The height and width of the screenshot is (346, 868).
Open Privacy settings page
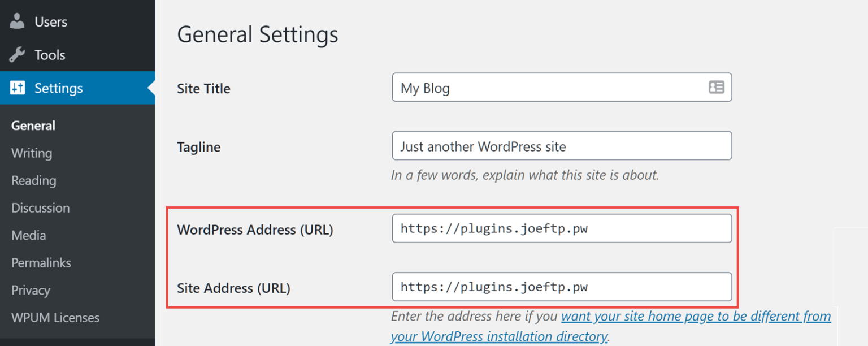point(31,290)
